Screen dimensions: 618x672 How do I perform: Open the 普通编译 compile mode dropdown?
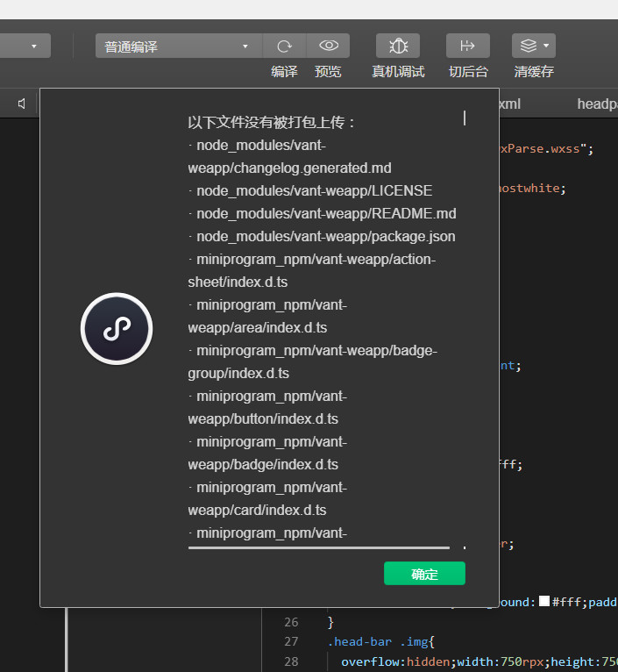[x=179, y=46]
